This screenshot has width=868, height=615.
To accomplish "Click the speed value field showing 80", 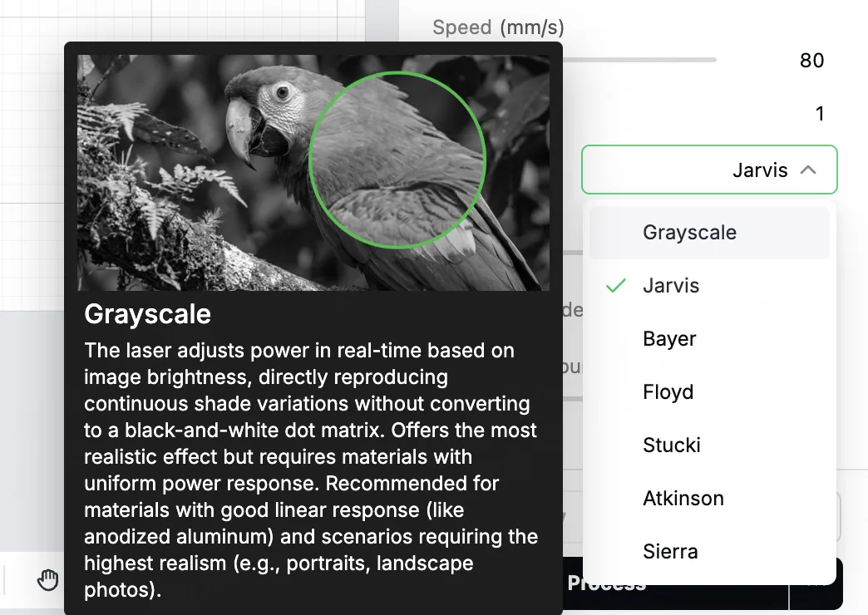I will pyautogui.click(x=811, y=61).
